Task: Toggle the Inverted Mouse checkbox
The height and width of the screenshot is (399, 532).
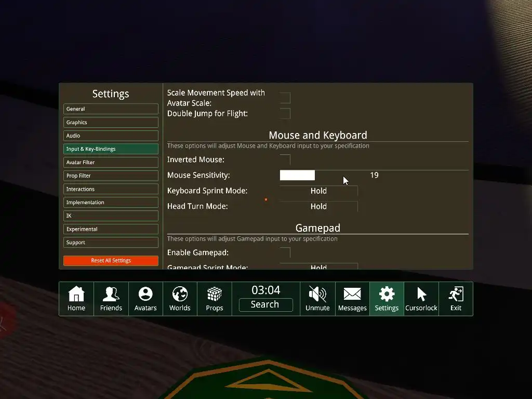Action: 285,159
